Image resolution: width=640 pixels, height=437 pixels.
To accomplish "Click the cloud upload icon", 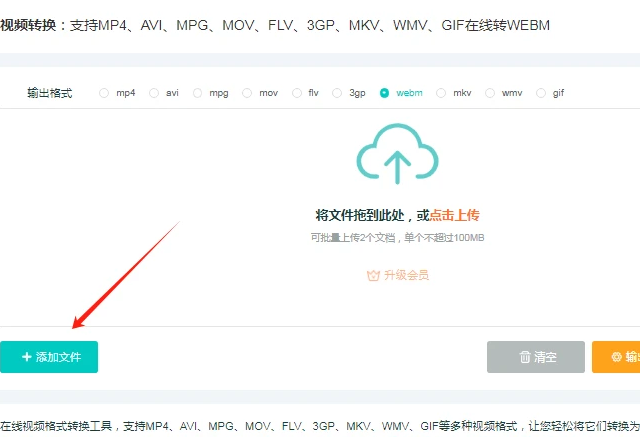I will pos(398,155).
